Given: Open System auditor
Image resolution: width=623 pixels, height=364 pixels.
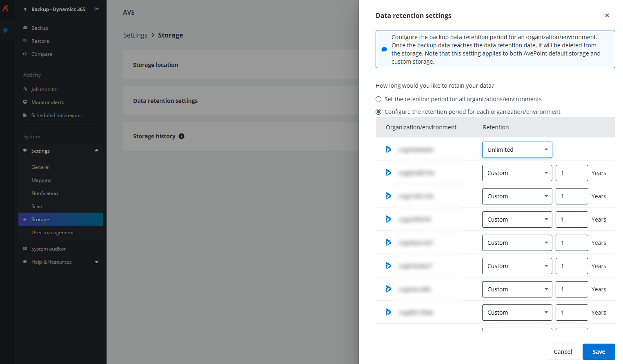Looking at the screenshot, I should pyautogui.click(x=49, y=249).
